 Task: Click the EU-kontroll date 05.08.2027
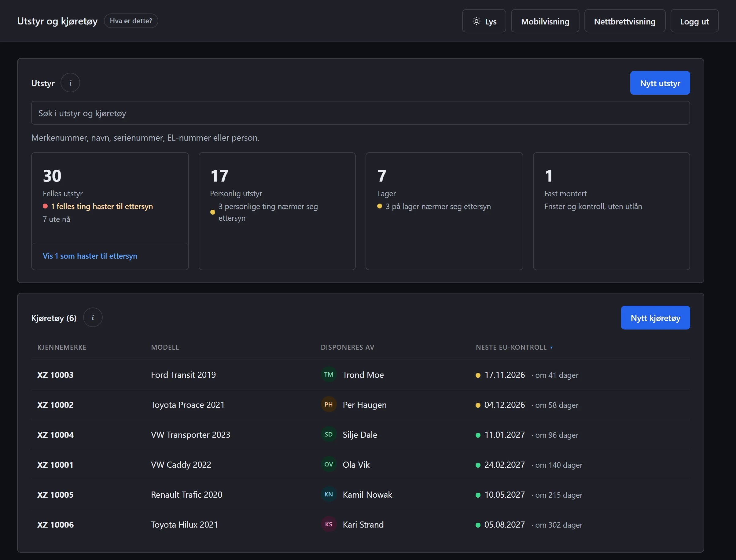[504, 525]
